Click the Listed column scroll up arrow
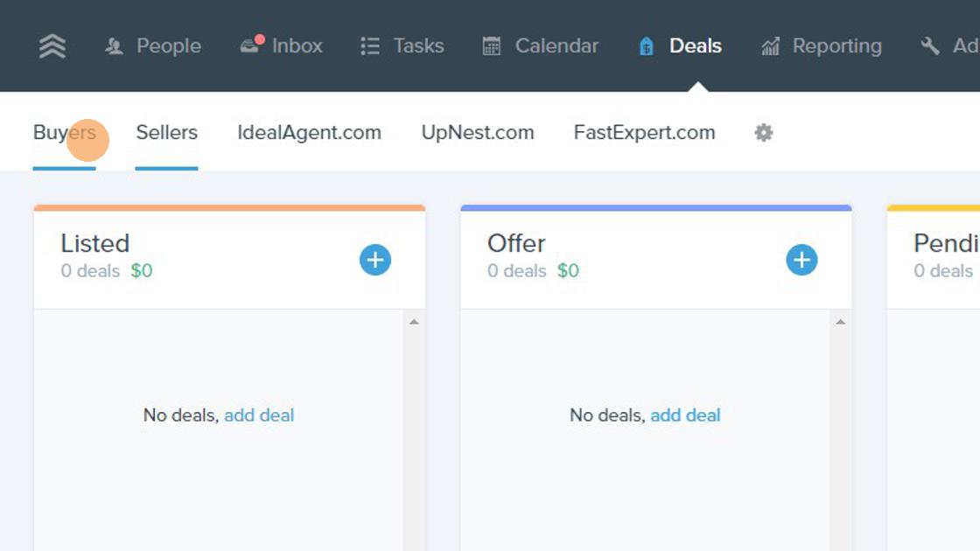Viewport: 980px width, 551px height. pos(414,322)
